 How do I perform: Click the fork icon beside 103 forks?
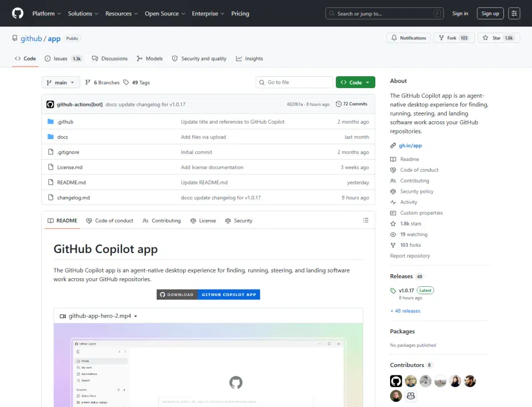(x=393, y=245)
